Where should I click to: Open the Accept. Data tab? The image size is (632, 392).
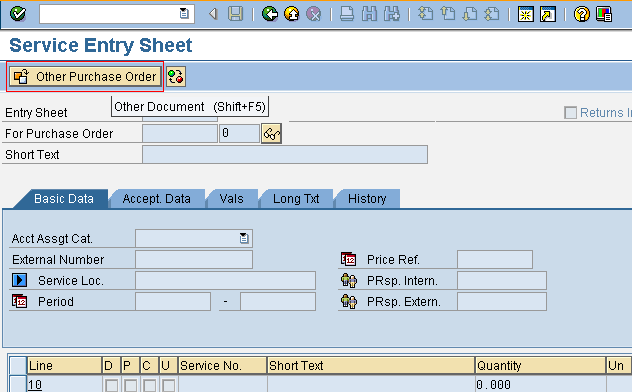pos(156,199)
